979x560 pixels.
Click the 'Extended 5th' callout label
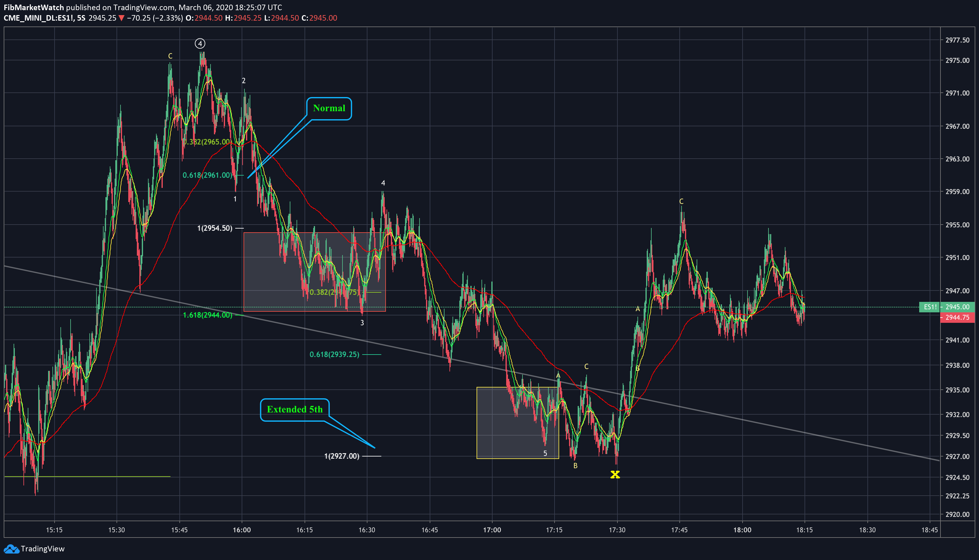click(x=295, y=409)
